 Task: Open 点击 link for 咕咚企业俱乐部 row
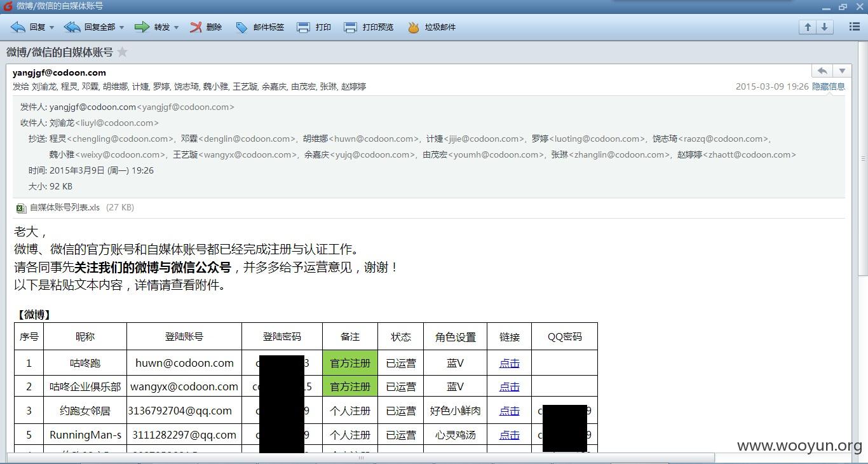[510, 386]
